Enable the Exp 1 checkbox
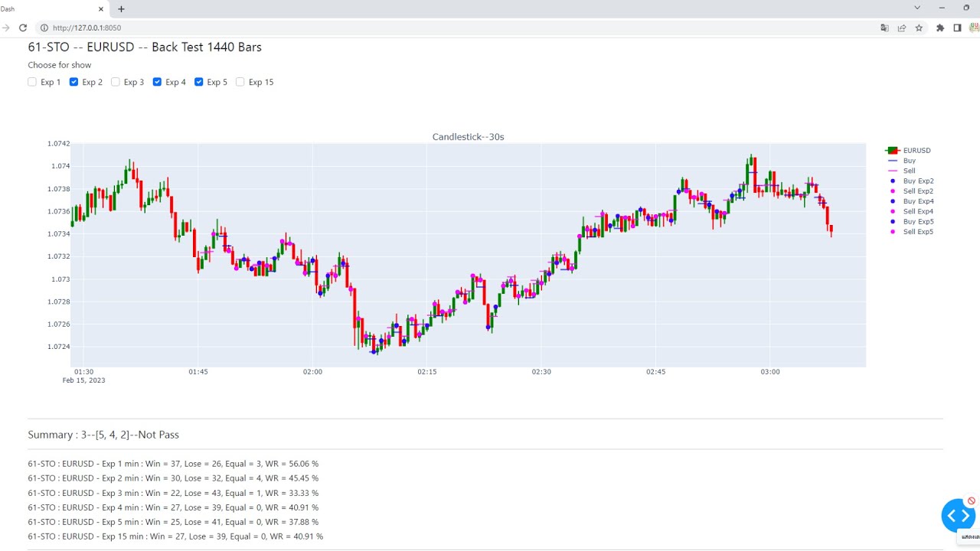This screenshot has height=551, width=980. click(32, 82)
